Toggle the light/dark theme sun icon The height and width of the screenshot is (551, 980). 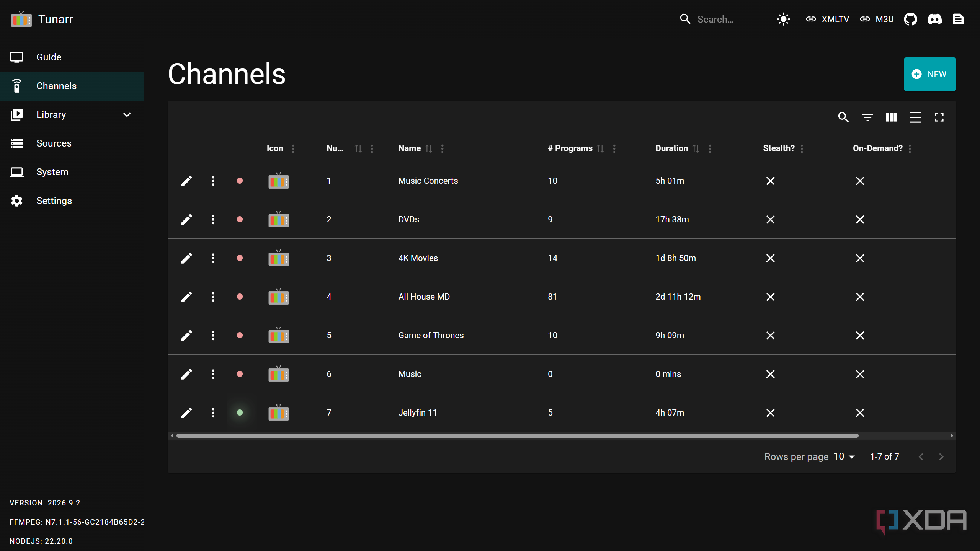[783, 19]
